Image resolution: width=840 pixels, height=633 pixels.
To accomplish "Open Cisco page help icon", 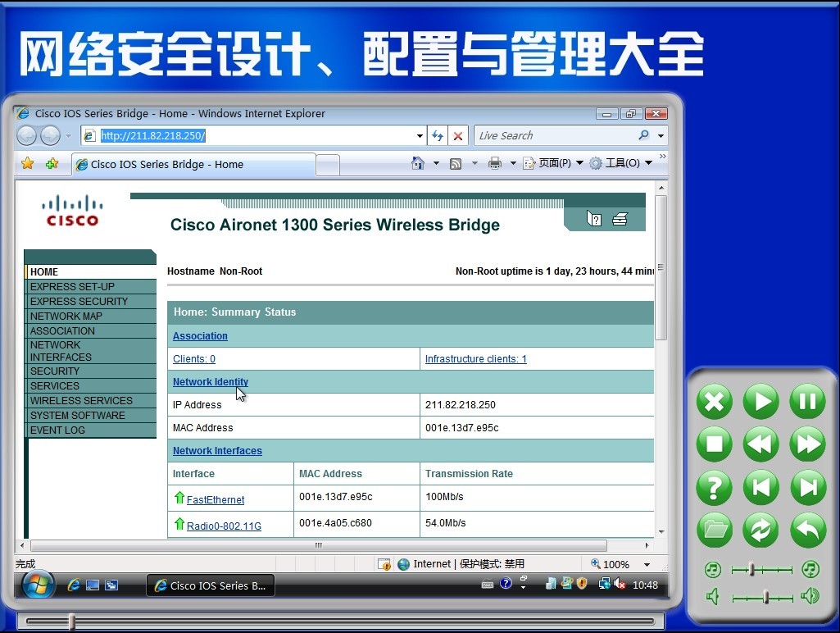I will pos(594,219).
